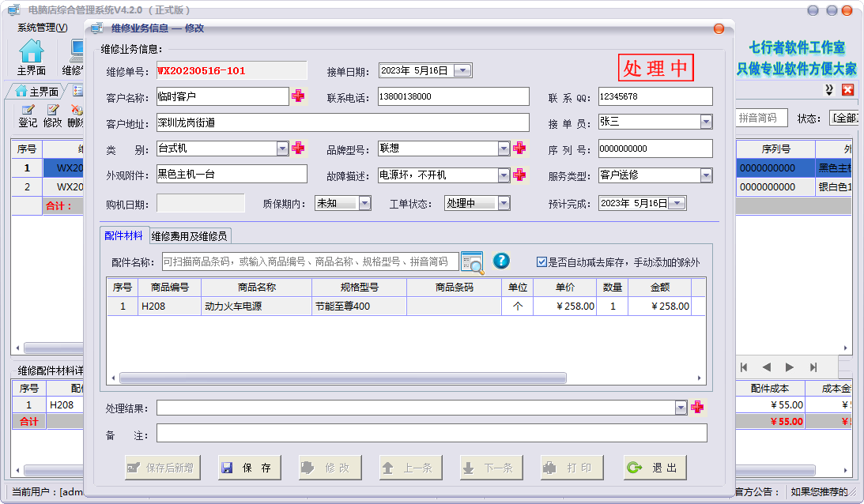Click the 备注 remarks field
Viewport: 864px width, 504px height.
point(432,434)
